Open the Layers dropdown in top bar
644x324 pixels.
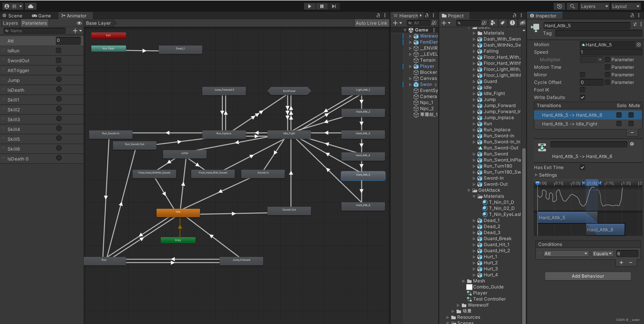(594, 6)
